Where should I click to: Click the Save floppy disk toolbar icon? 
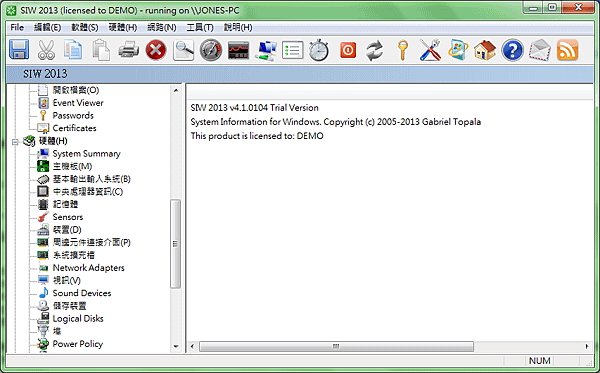(19, 50)
